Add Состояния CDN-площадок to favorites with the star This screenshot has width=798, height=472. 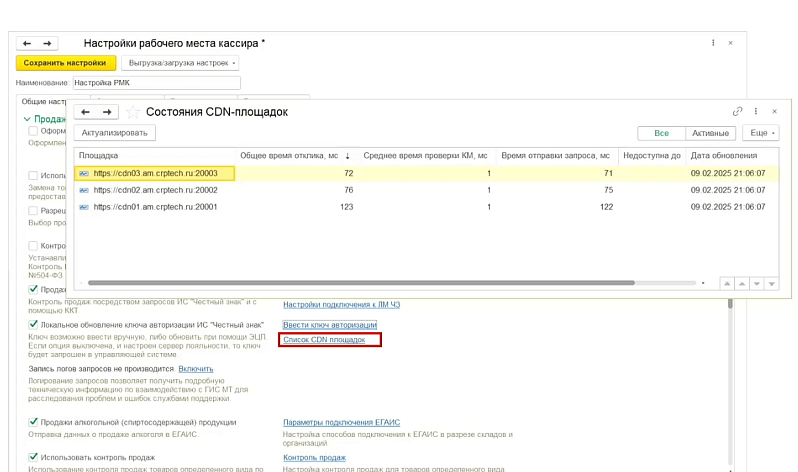click(132, 112)
